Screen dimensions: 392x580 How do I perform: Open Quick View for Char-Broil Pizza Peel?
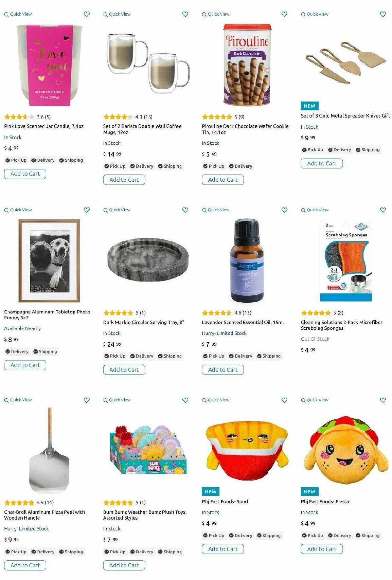18,400
